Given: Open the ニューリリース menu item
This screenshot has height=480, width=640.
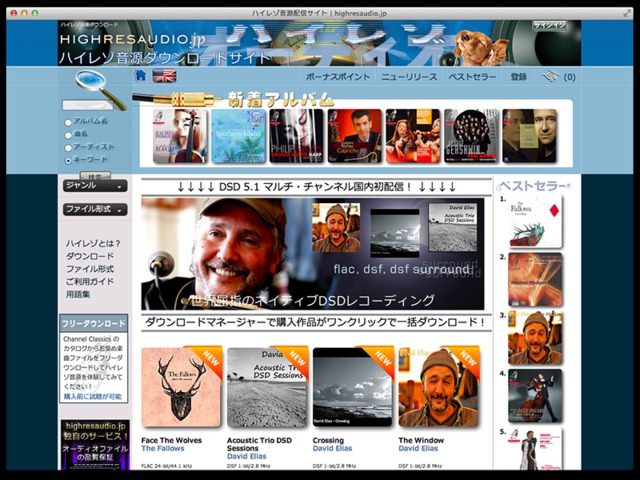Looking at the screenshot, I should coord(409,77).
